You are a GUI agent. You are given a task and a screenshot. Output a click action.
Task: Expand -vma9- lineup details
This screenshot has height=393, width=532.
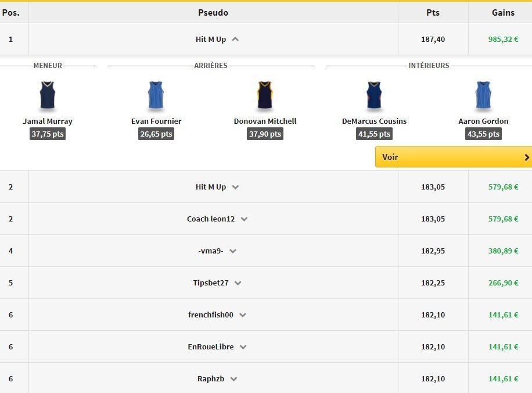[233, 251]
